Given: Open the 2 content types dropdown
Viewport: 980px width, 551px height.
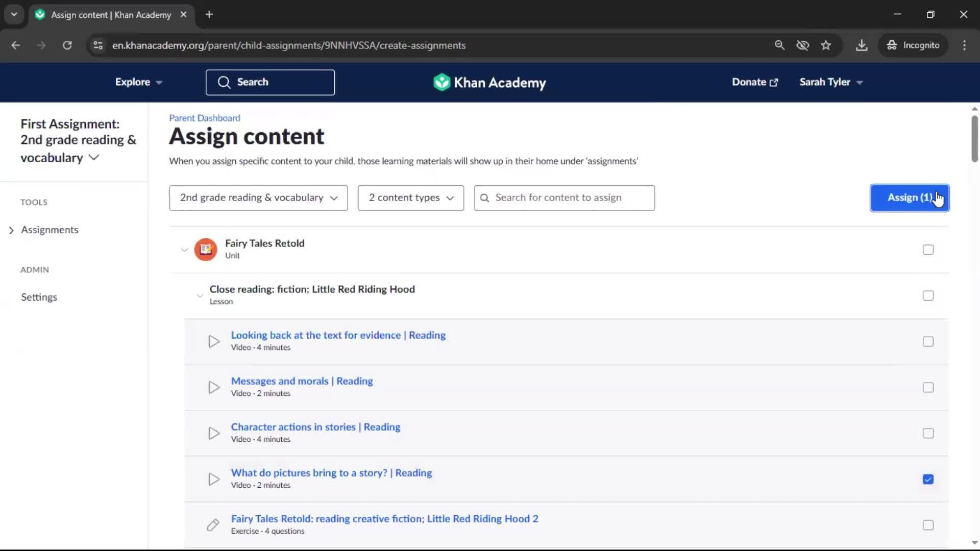Looking at the screenshot, I should 411,198.
